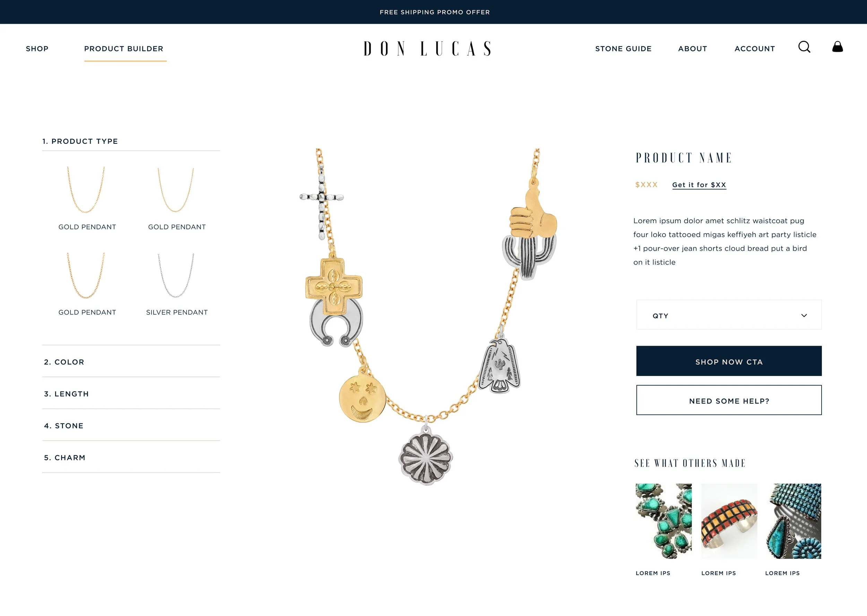Select the Silver Pendant chain option

177,284
